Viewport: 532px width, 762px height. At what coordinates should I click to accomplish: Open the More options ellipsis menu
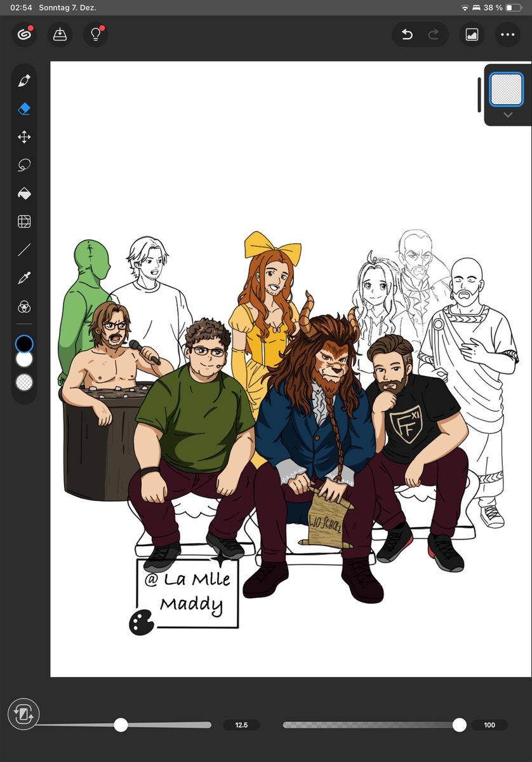point(507,34)
